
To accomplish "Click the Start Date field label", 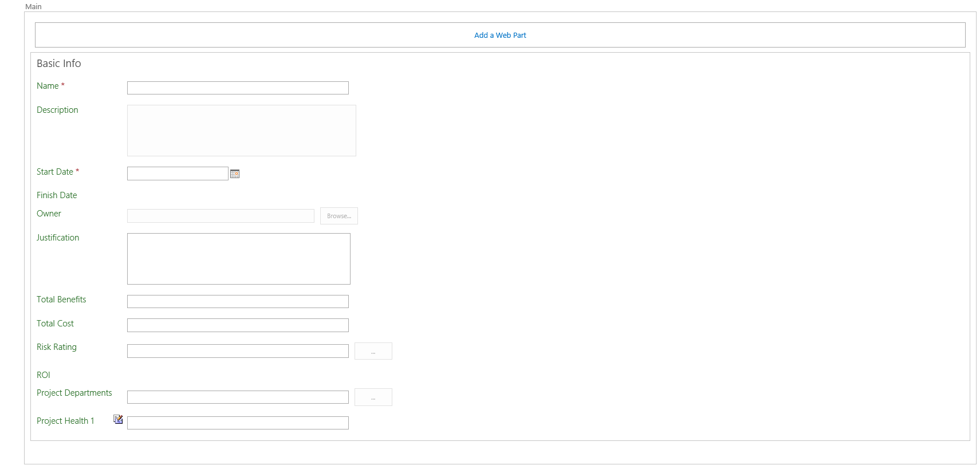I will pyautogui.click(x=55, y=172).
